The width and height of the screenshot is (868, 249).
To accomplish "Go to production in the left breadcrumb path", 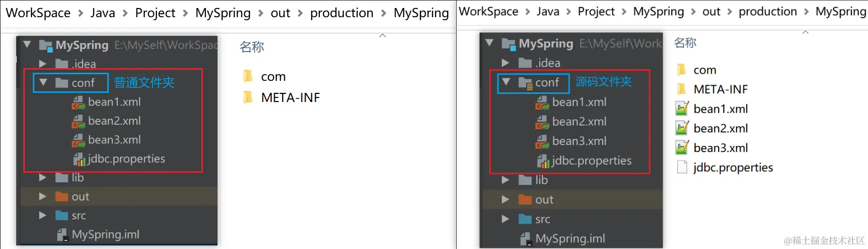I will tap(342, 13).
